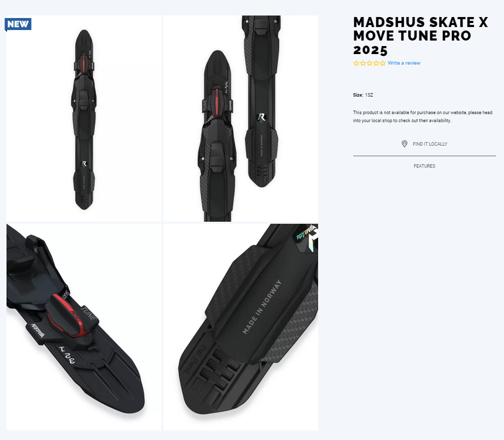Viewport: 504px width, 440px height.
Task: Click the FIND IT LOCALLY button
Action: [424, 144]
